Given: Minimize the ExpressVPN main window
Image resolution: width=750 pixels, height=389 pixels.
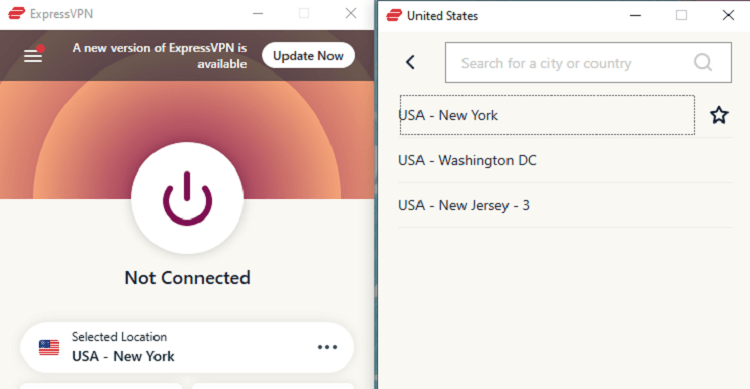Looking at the screenshot, I should [x=258, y=13].
